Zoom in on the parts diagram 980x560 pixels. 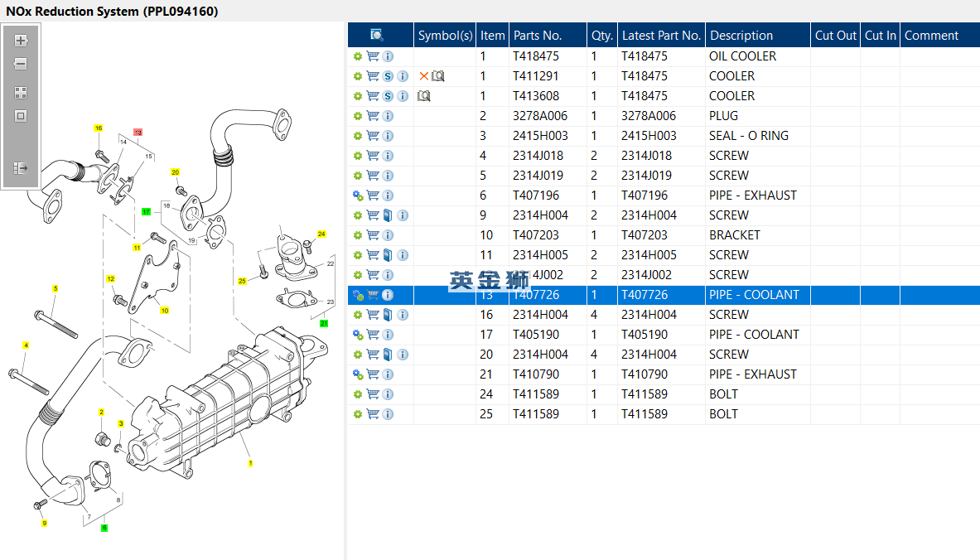[21, 41]
